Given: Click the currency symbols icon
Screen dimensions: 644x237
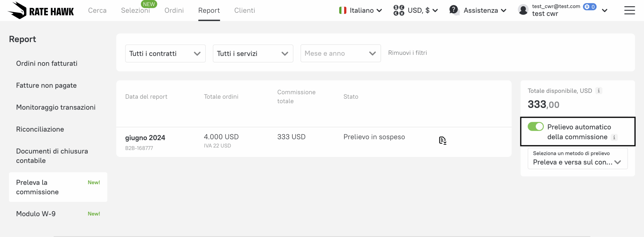Looking at the screenshot, I should click(x=399, y=10).
